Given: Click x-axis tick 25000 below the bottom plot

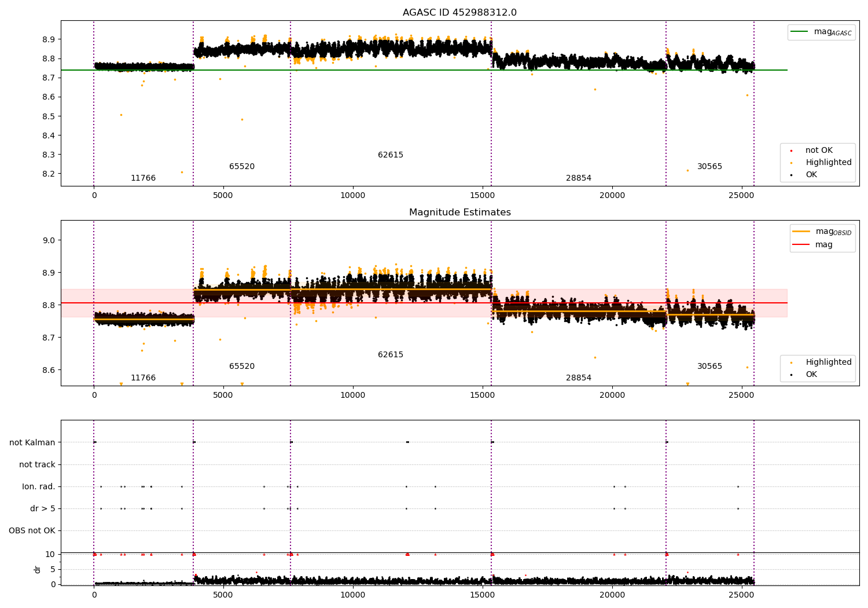Looking at the screenshot, I should click(742, 595).
